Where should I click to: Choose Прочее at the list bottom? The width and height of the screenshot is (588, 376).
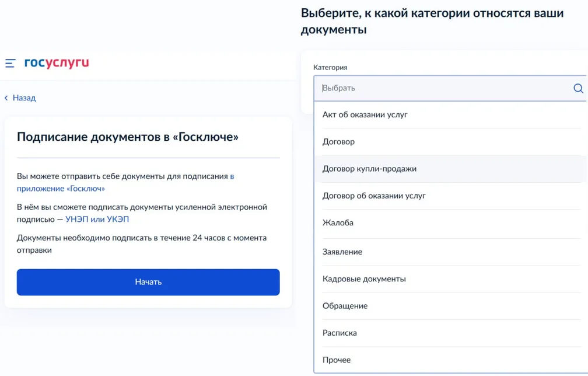point(451,360)
